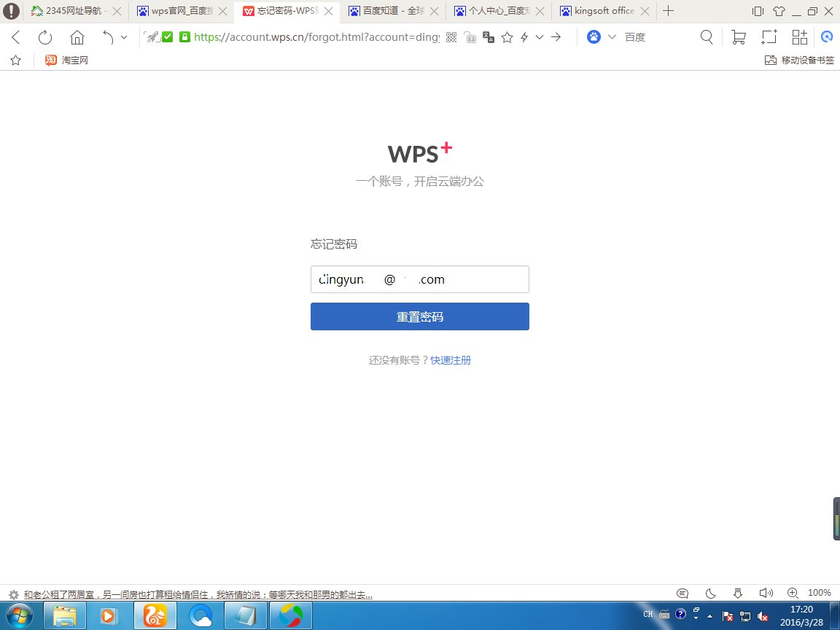Toggle night mode moon icon at bottom
840x630 pixels.
pos(710,593)
